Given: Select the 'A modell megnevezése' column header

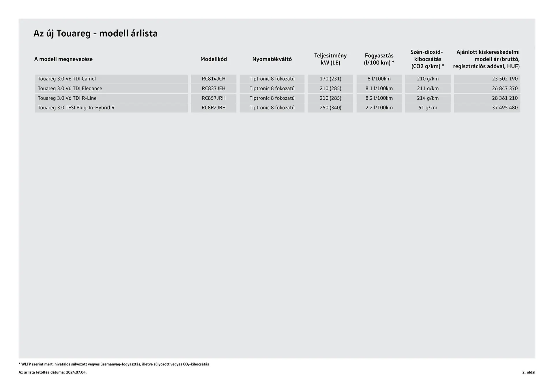Looking at the screenshot, I should click(x=63, y=59).
